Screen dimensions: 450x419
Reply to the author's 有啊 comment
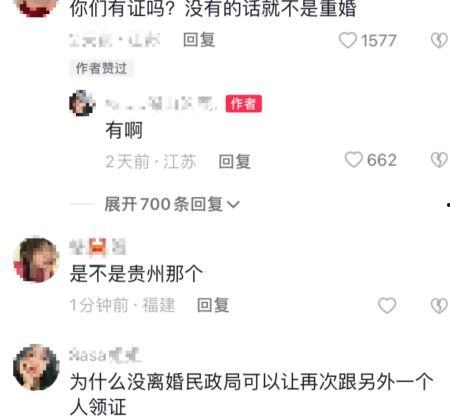point(234,161)
